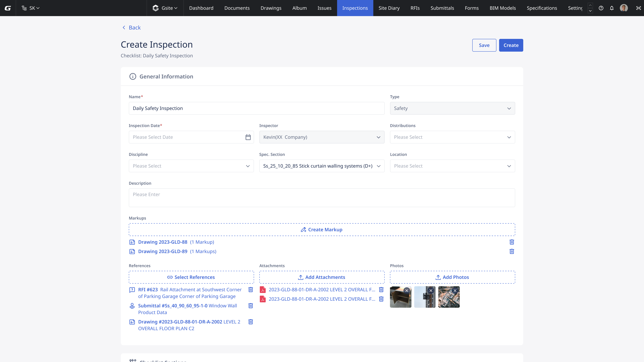
Task: Click the Create button
Action: 511,45
